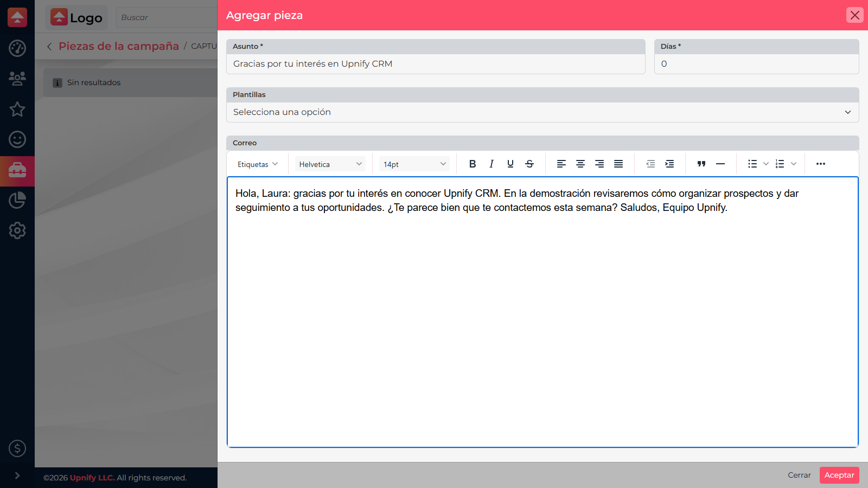Open the Plantillas select dropdown
Image resolution: width=868 pixels, height=488 pixels.
click(x=542, y=112)
